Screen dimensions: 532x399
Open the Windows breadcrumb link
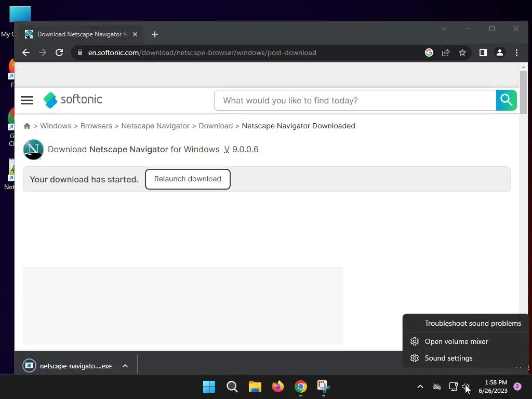[56, 126]
